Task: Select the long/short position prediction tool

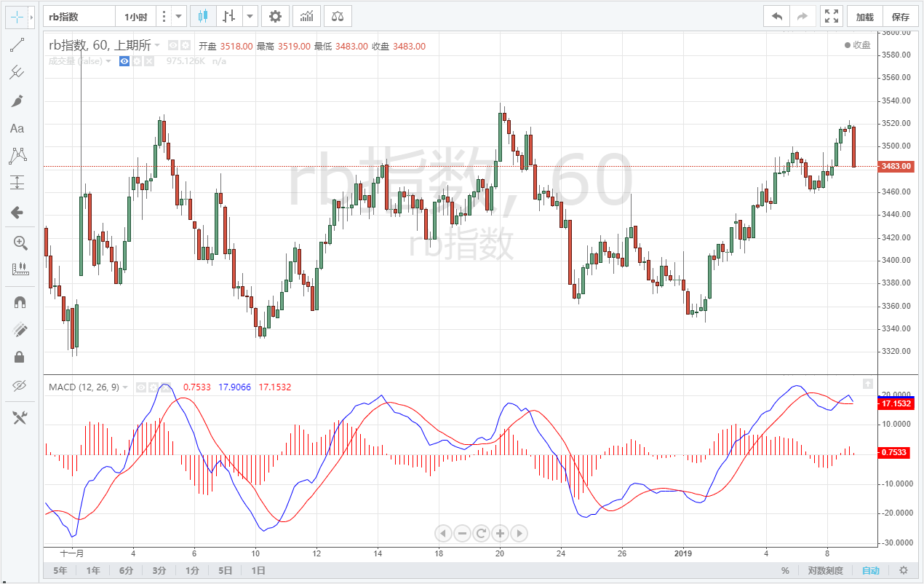Action: point(17,183)
